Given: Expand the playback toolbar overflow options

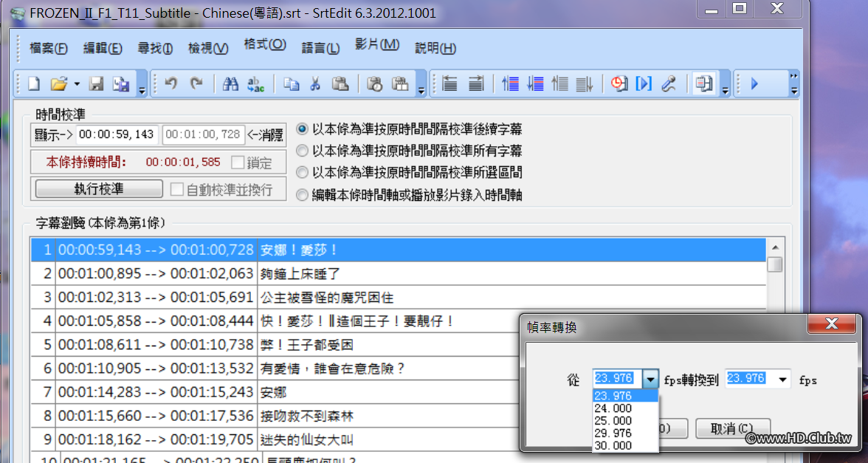Looking at the screenshot, I should click(x=794, y=83).
